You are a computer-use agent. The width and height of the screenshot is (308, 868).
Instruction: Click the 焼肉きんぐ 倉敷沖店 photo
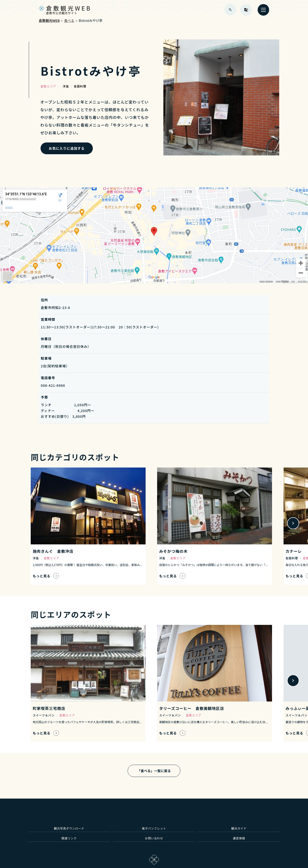pyautogui.click(x=88, y=506)
